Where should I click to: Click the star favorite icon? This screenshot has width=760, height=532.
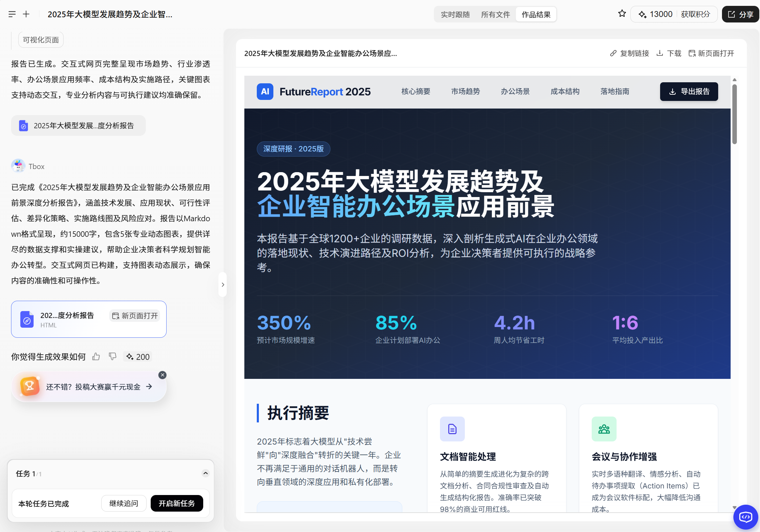[622, 14]
